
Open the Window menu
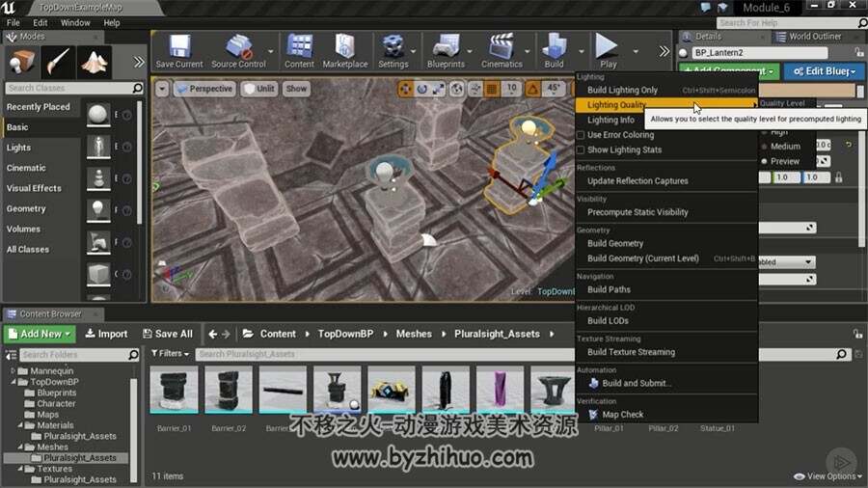pos(75,23)
